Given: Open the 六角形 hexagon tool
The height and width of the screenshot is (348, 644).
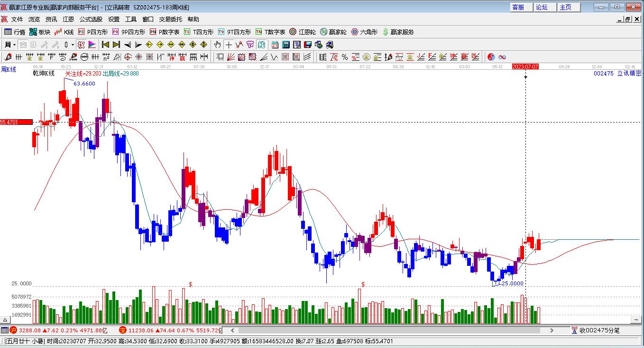Looking at the screenshot, I should [364, 32].
